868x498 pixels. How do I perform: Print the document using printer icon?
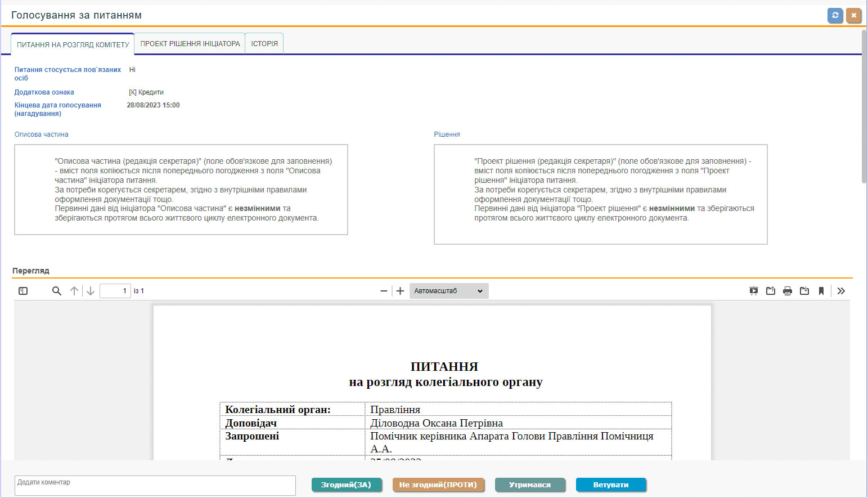coord(788,291)
